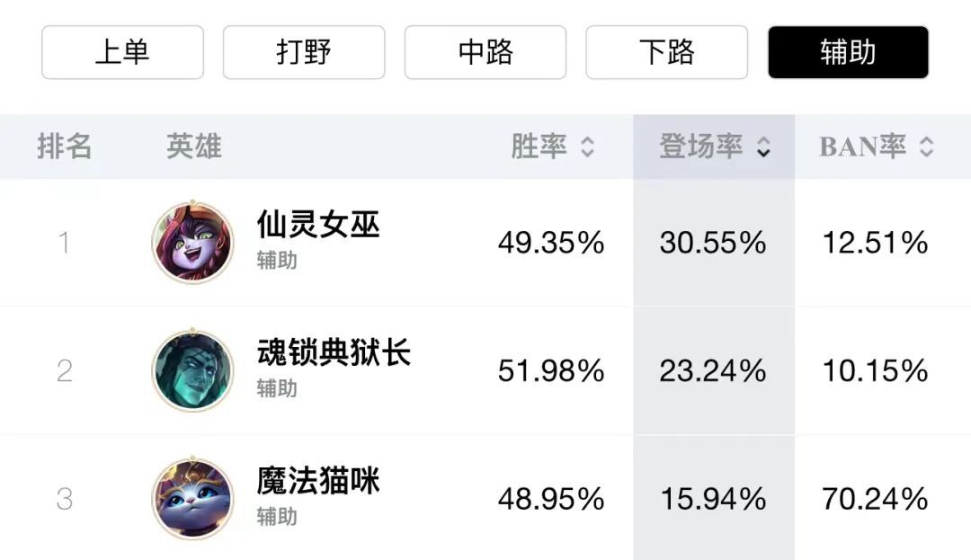971x560 pixels.
Task: Toggle 登场率 sort order arrows
Action: [x=763, y=147]
